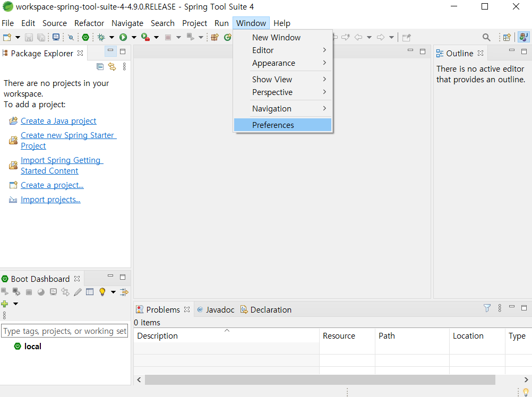Screen dimensions: 532x397
Task: Click Create a project... link
Action: coord(52,185)
